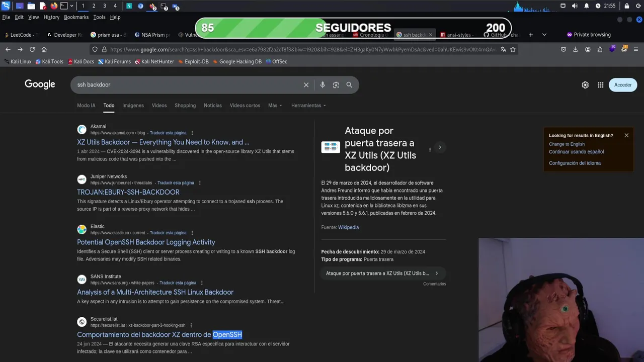
Task: Close the ssh backdoor tab
Action: [x=430, y=35]
